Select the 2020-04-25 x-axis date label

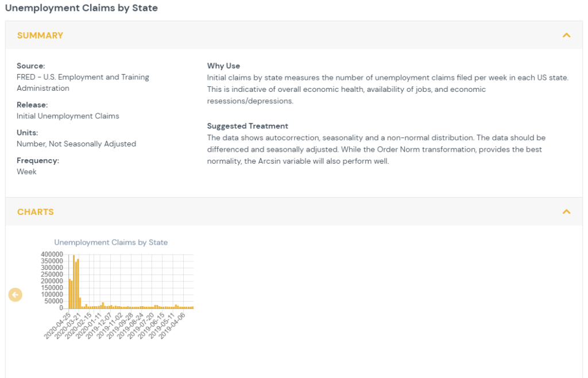click(x=59, y=326)
